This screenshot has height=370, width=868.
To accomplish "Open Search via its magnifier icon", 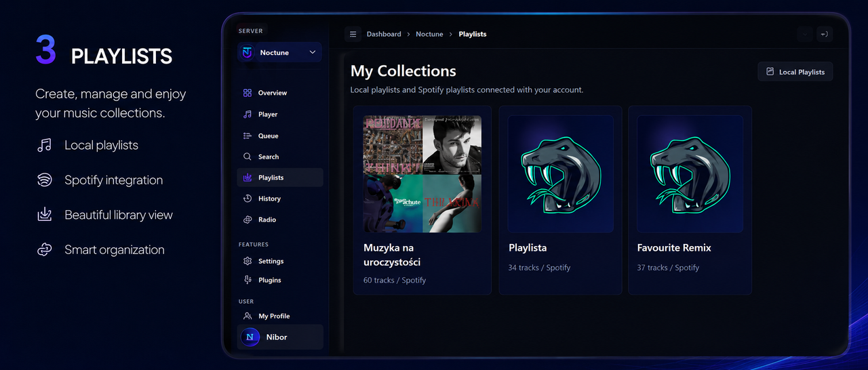I will (x=248, y=157).
